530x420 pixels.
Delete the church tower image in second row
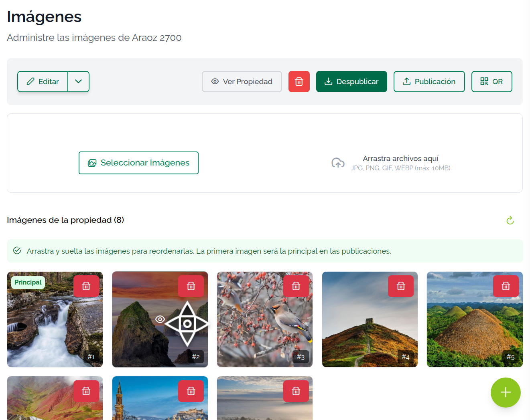pyautogui.click(x=191, y=391)
